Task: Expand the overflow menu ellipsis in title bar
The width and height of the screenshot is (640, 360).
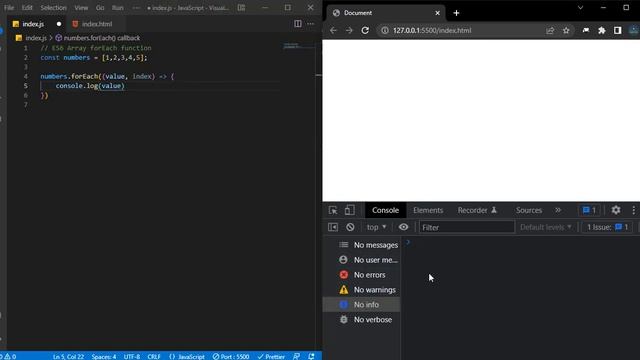Action: 136,8
